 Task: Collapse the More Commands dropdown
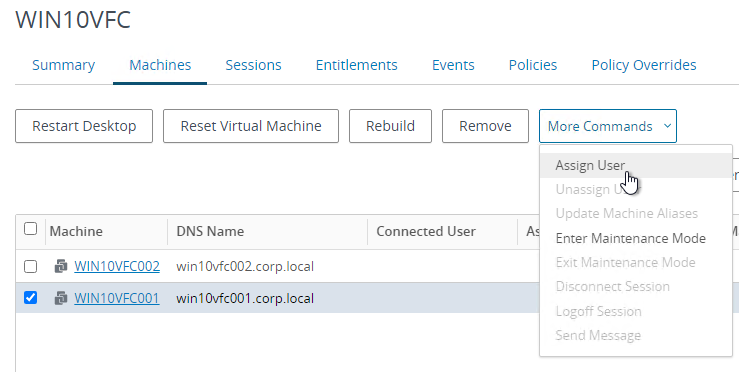(x=608, y=126)
